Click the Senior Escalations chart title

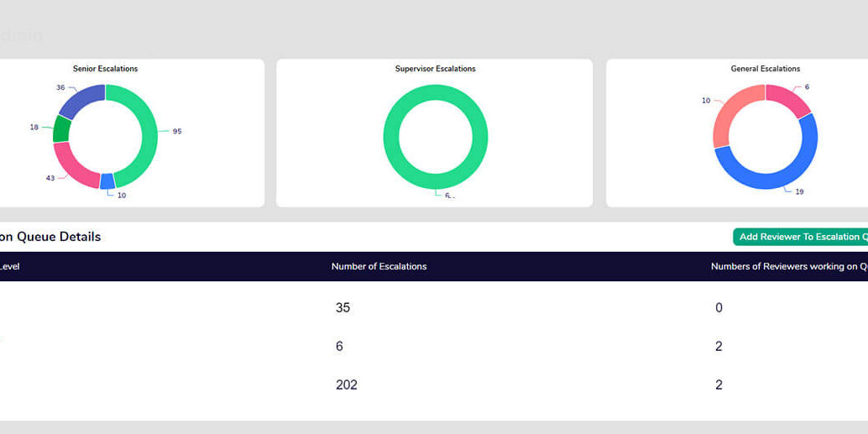105,69
